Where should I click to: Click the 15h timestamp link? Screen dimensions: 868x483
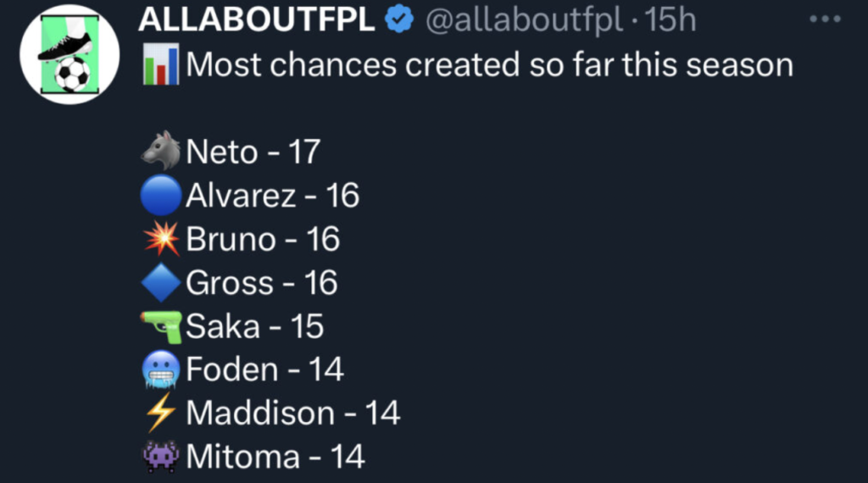tap(670, 21)
